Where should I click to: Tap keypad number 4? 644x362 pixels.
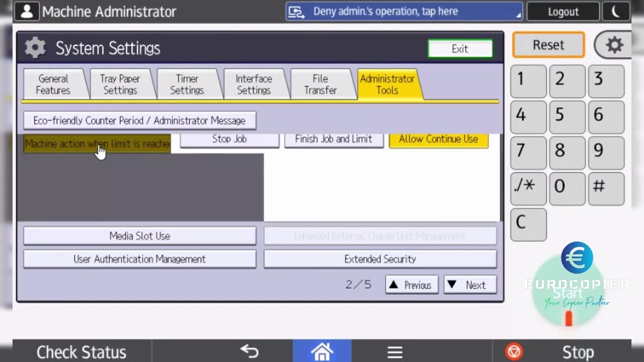tap(528, 116)
